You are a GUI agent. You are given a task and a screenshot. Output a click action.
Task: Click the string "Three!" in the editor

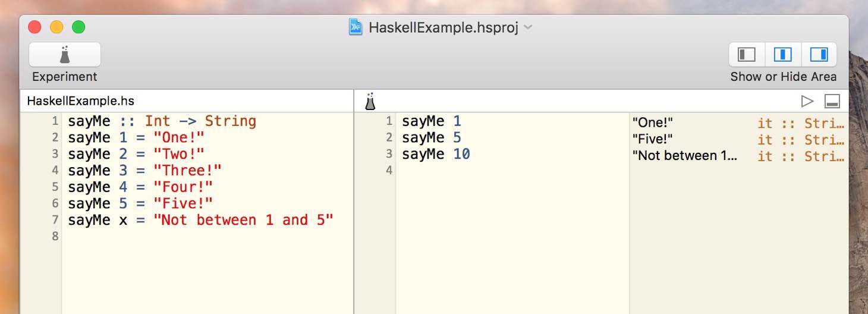[x=187, y=171]
